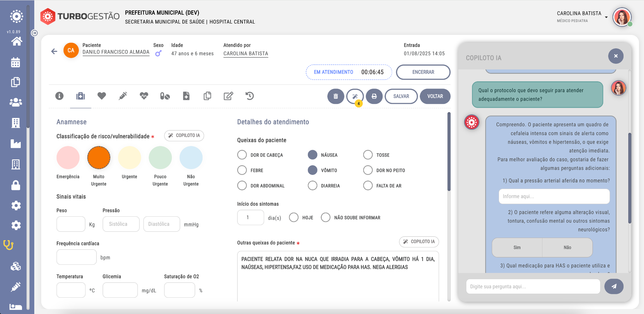Select the HOJE symptom onset radio
The height and width of the screenshot is (314, 644).
(x=294, y=218)
